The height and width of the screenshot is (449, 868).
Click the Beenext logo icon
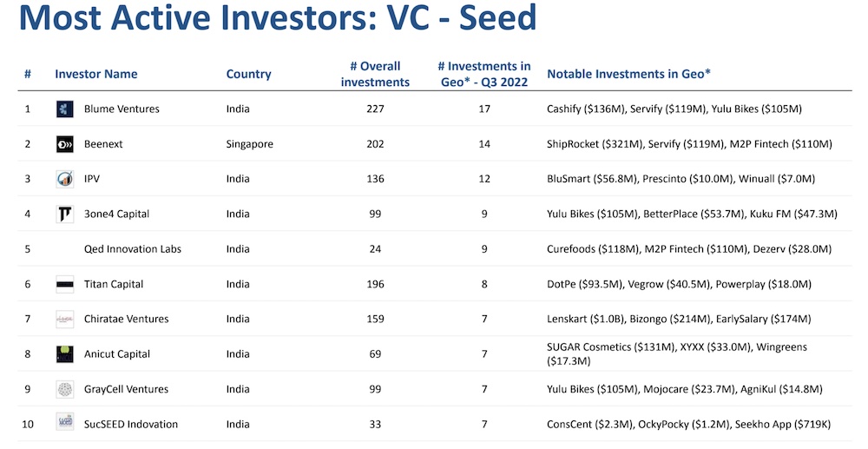[x=64, y=144]
